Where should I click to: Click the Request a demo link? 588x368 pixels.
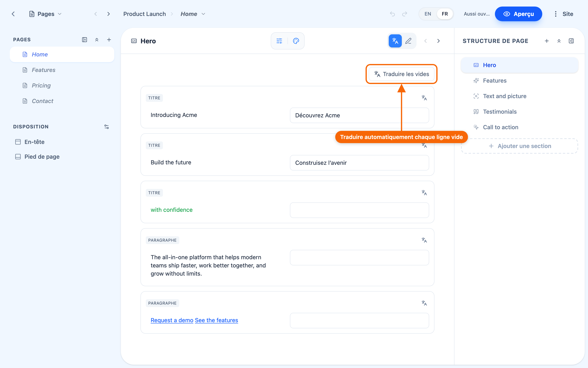pyautogui.click(x=172, y=320)
